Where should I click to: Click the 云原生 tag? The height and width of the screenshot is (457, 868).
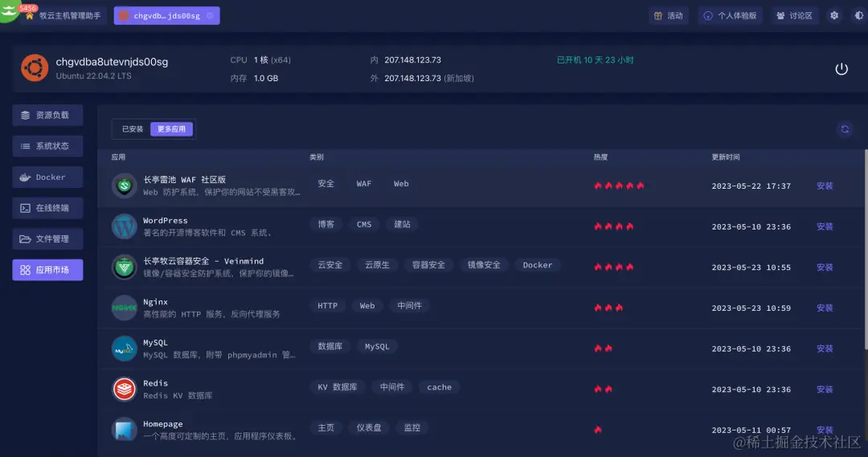[x=377, y=265]
